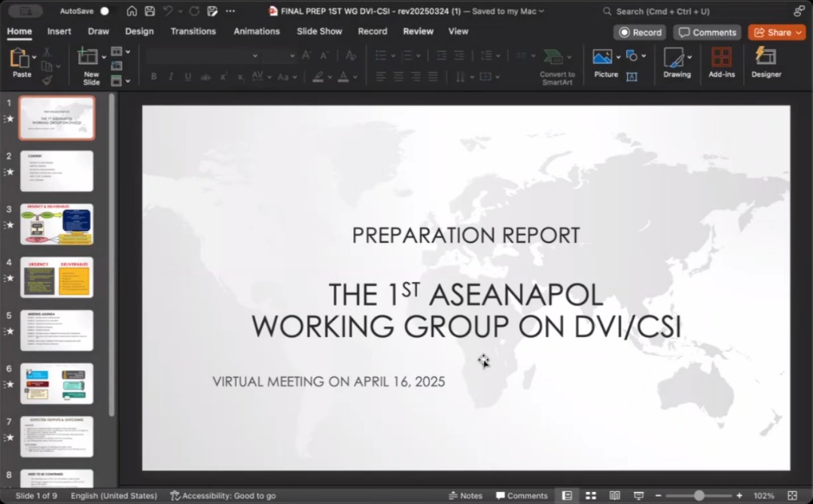The image size is (813, 504).
Task: Click the Save icon in title bar
Action: pyautogui.click(x=150, y=11)
